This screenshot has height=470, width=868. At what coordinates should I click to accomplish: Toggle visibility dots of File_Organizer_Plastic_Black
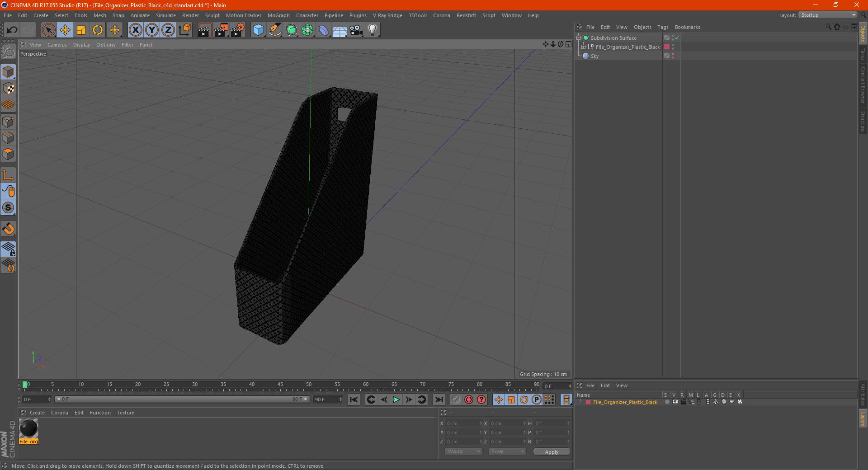click(673, 47)
